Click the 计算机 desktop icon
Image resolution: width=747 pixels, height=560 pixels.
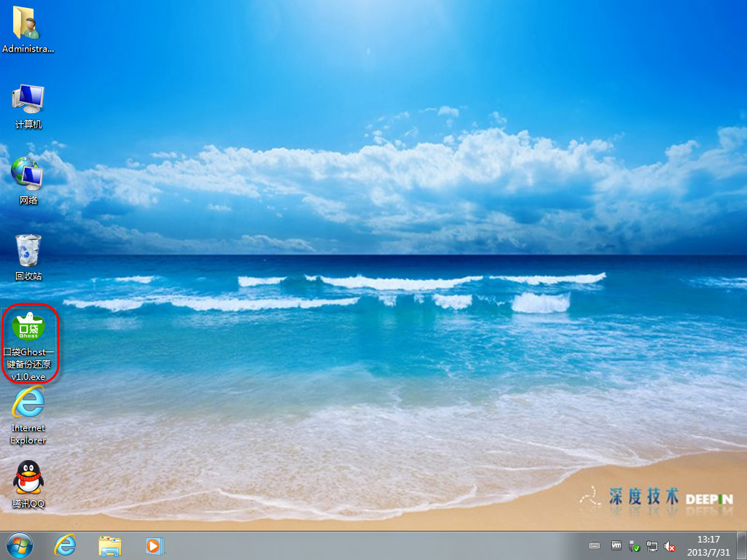click(x=28, y=99)
